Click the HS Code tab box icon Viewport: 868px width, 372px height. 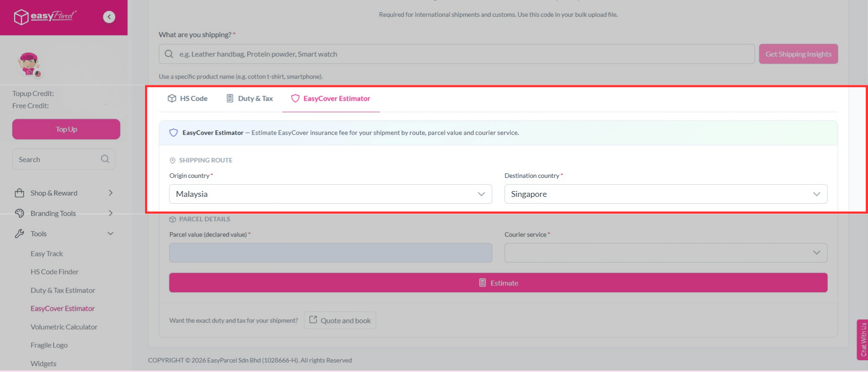pos(172,98)
